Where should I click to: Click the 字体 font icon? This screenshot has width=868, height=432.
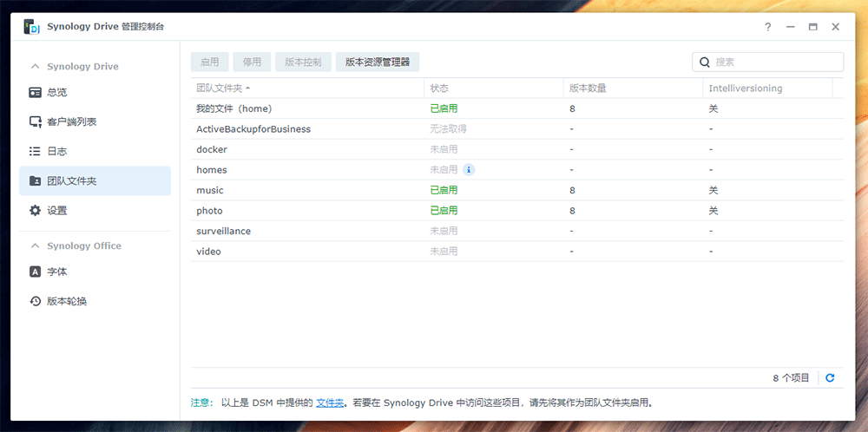(x=36, y=272)
